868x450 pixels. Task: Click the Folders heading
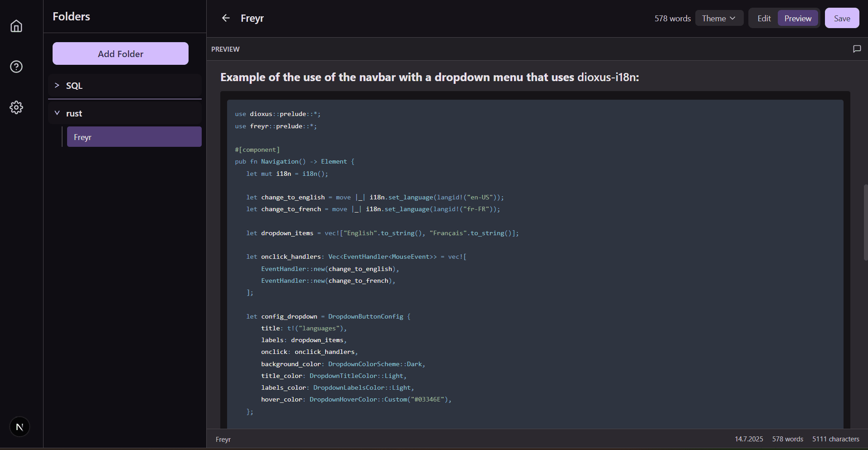click(71, 16)
